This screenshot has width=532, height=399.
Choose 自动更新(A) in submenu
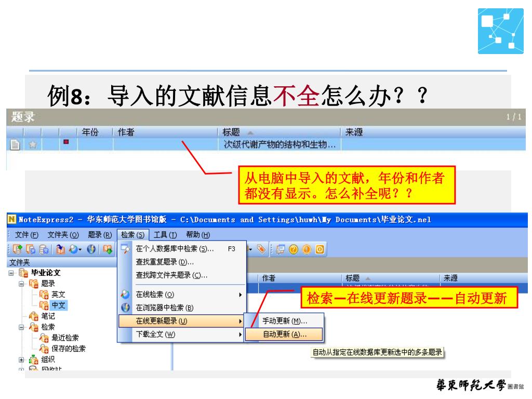pyautogui.click(x=284, y=335)
